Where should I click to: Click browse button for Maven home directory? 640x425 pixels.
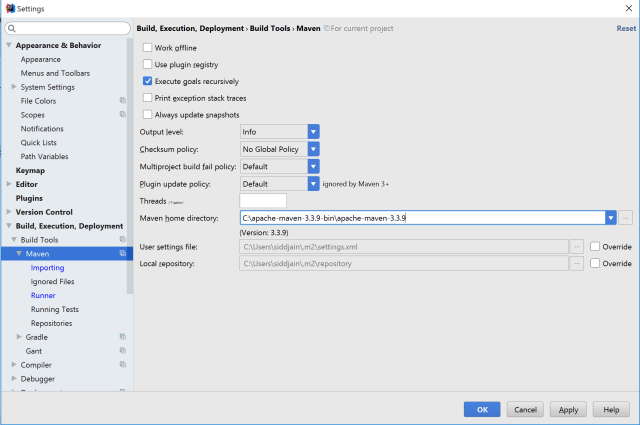point(626,217)
